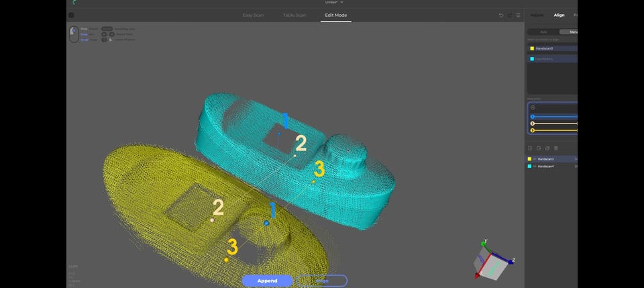Click the redo arrow icon
The height and width of the screenshot is (288, 644).
coord(510,15)
